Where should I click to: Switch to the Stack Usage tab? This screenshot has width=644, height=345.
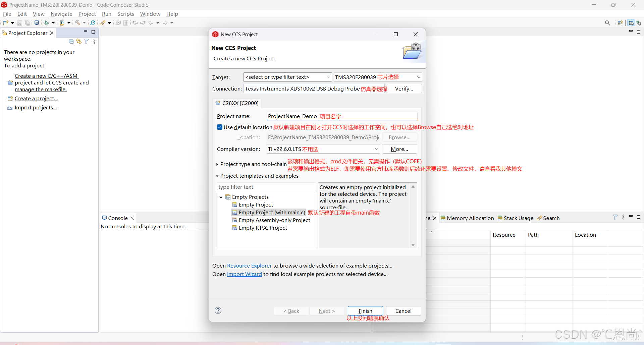pos(515,218)
